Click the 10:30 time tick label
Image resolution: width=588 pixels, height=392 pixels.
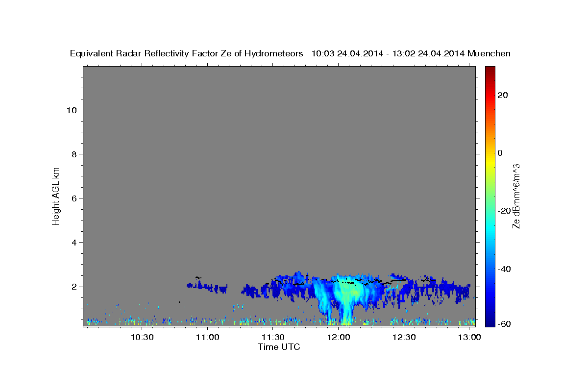tap(142, 338)
